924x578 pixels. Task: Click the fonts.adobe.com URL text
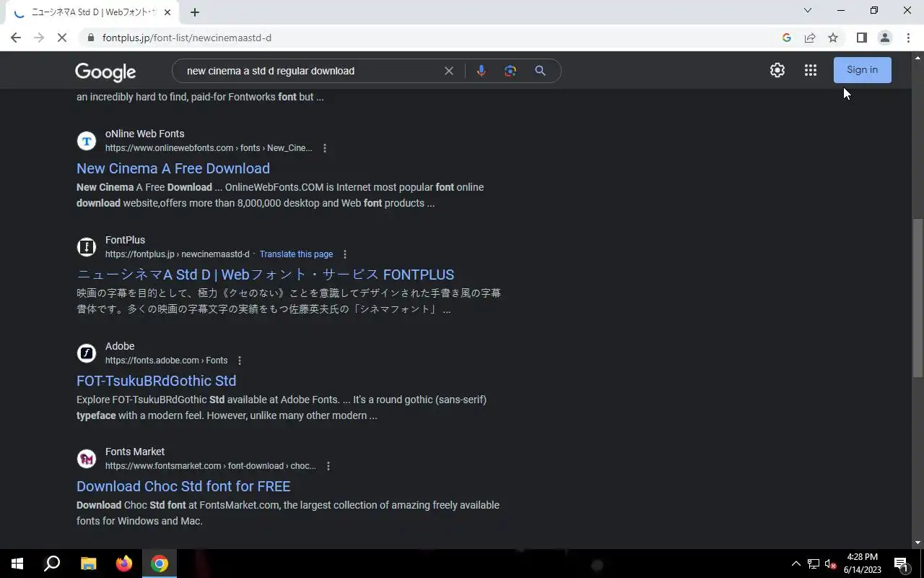(166, 361)
